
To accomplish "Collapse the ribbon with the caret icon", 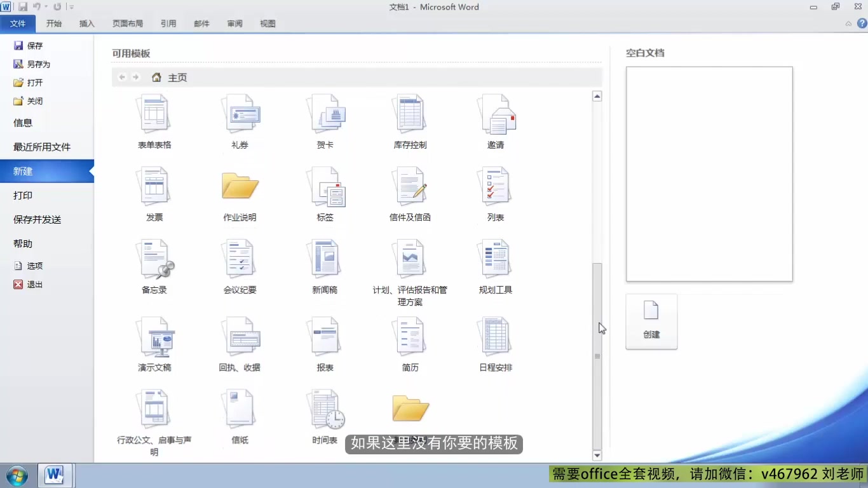I will coord(848,24).
